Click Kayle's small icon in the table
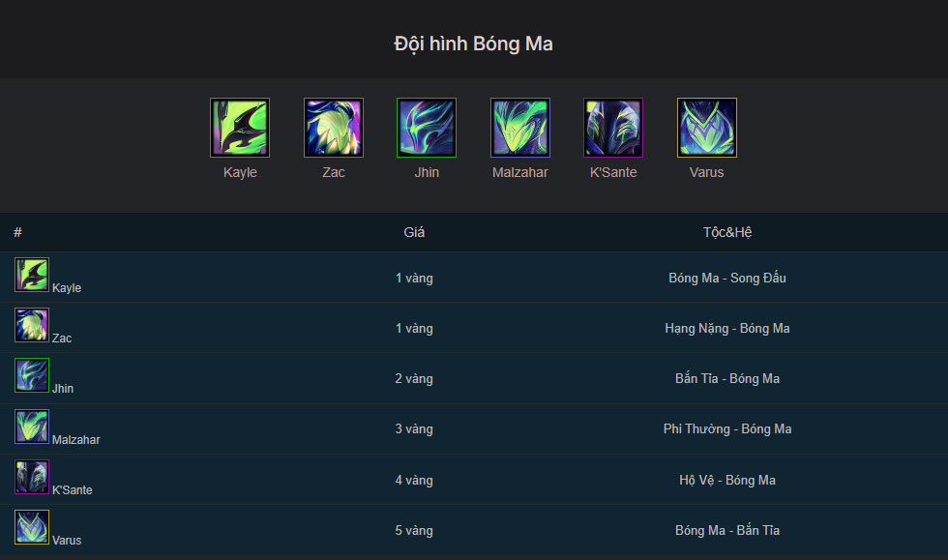 point(32,275)
